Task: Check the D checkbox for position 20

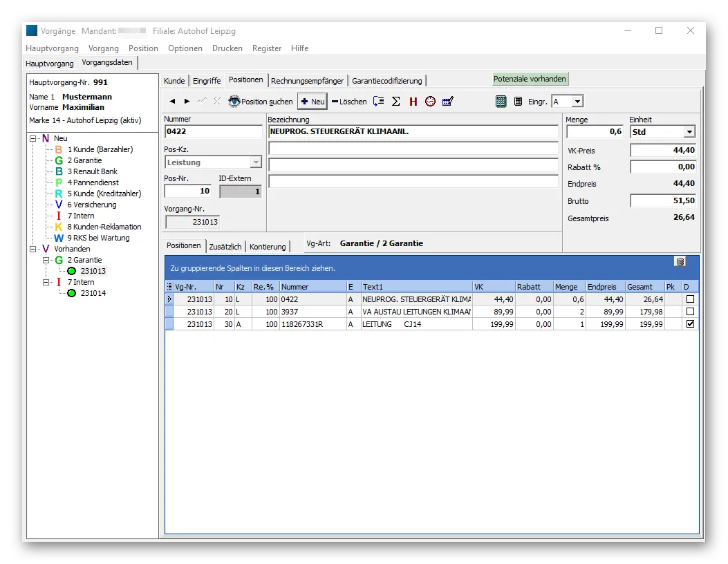Action: 690,310
